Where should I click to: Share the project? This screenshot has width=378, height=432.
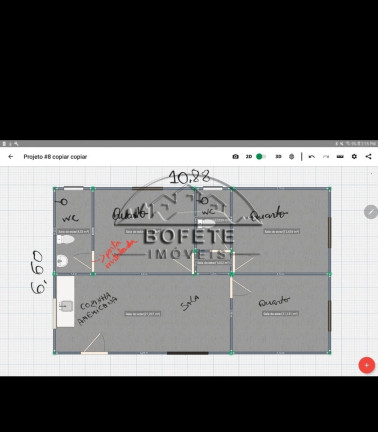click(368, 156)
